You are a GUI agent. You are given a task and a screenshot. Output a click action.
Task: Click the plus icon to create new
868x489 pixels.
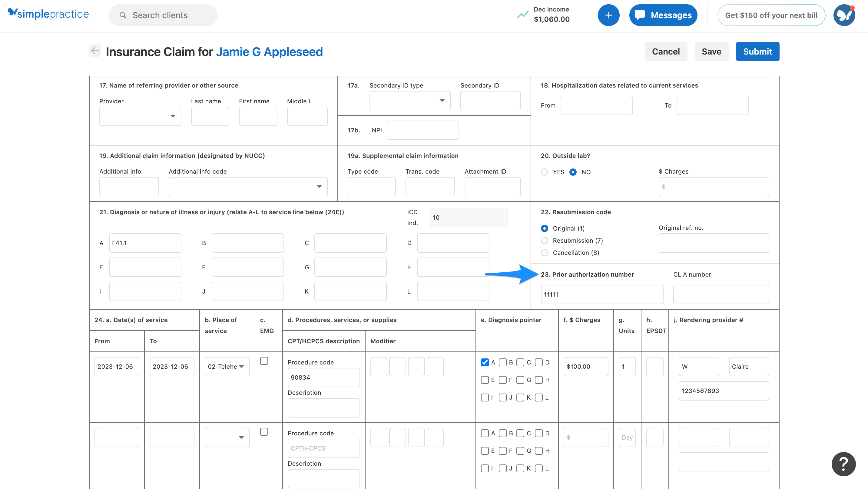608,15
